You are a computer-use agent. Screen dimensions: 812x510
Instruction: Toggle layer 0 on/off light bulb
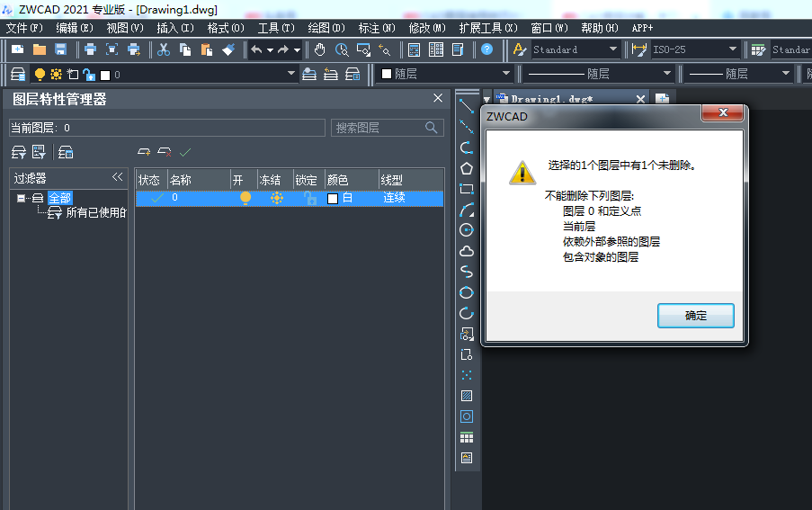[x=245, y=198]
